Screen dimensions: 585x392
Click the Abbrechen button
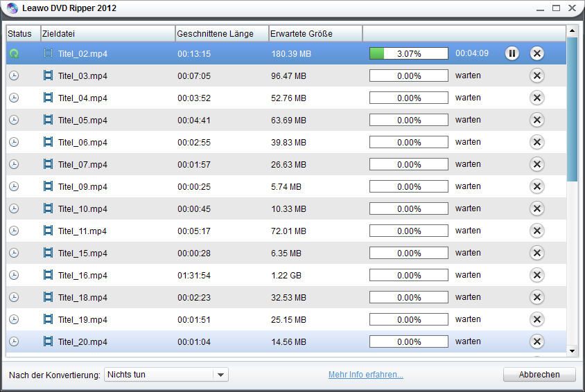(539, 375)
